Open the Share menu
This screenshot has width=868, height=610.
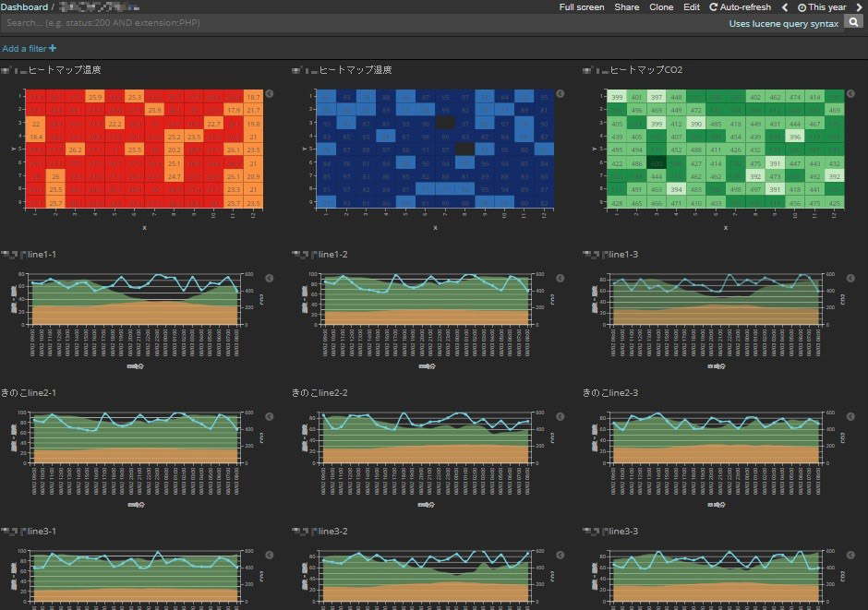(x=626, y=7)
